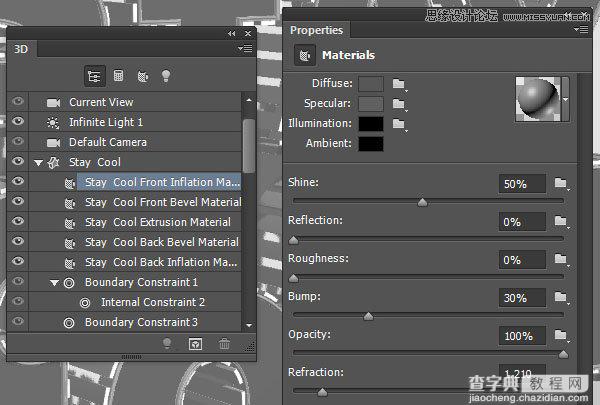Select Stay Cool Front Bevel Material
The width and height of the screenshot is (600, 405).
point(135,202)
